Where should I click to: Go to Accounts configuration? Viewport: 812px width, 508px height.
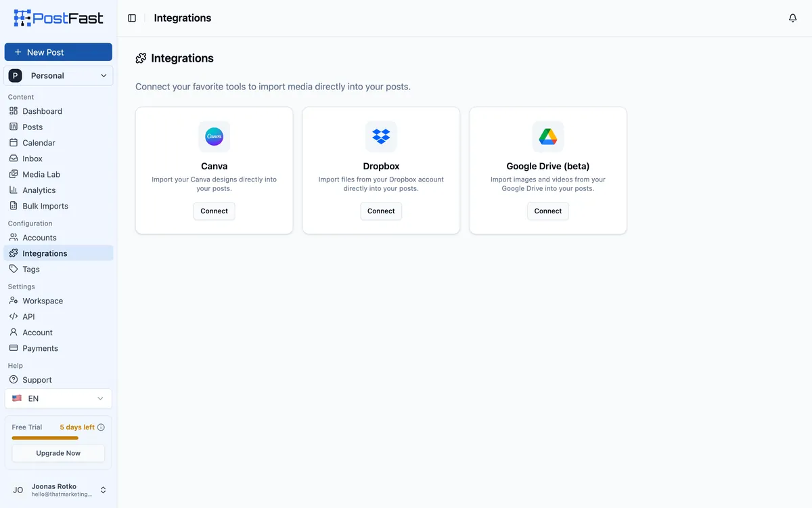pos(58,237)
